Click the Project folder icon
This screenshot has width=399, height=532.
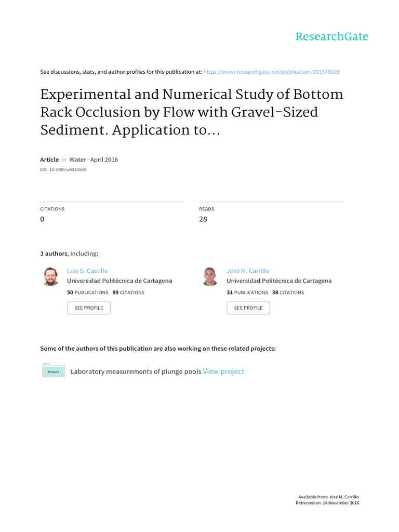pyautogui.click(x=53, y=371)
